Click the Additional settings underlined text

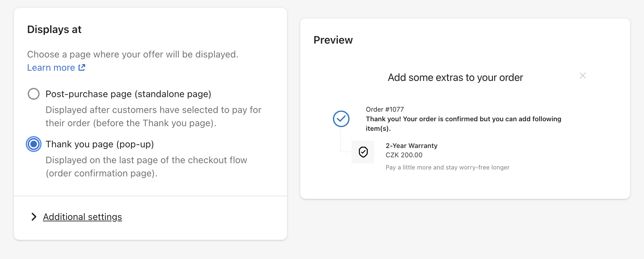(x=82, y=217)
